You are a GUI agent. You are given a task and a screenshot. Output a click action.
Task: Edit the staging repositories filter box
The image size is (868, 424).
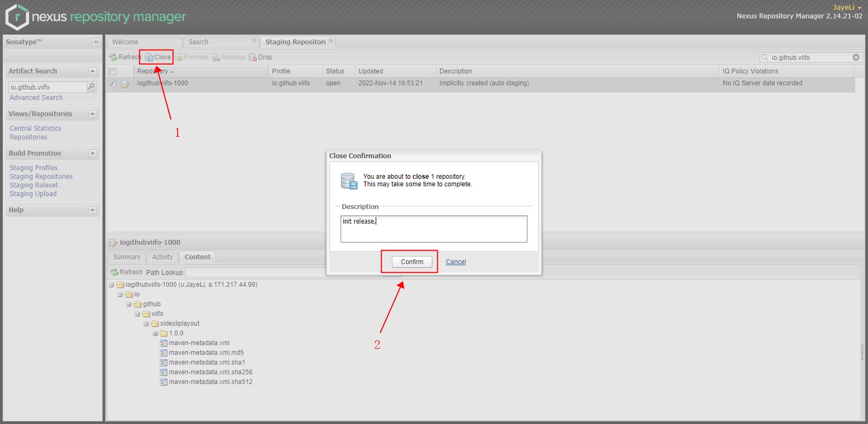pos(810,57)
